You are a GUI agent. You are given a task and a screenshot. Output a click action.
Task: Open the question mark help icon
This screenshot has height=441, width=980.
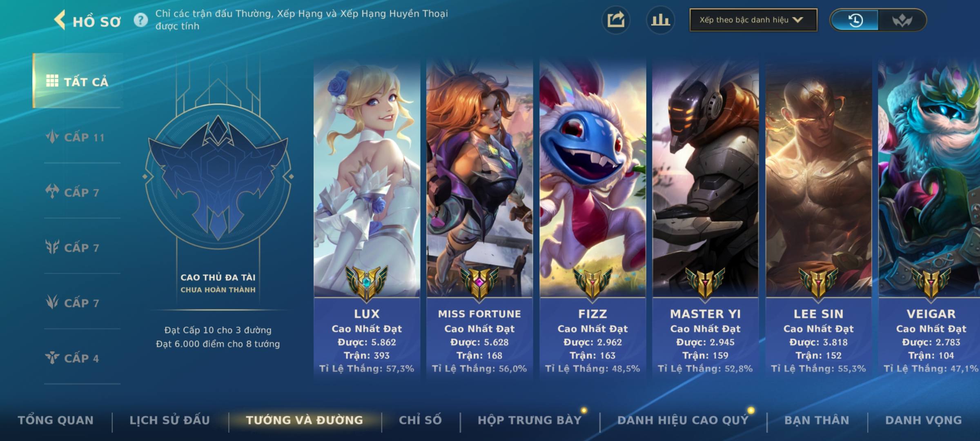pos(141,20)
